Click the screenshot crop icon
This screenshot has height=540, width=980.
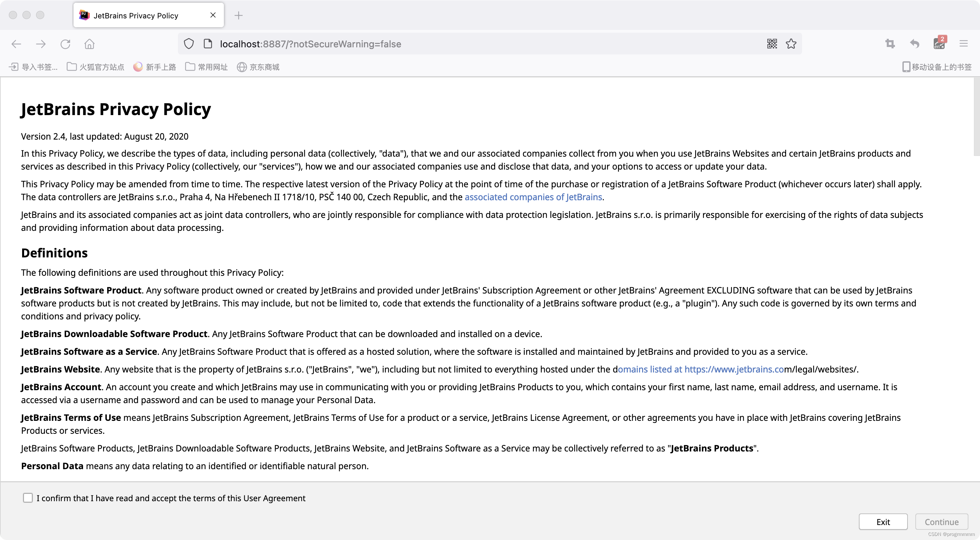(x=890, y=44)
